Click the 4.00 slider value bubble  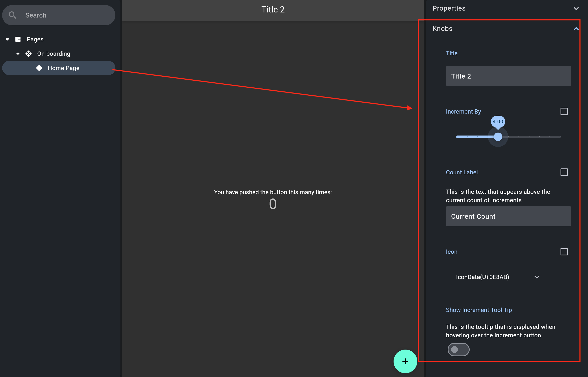click(x=498, y=122)
